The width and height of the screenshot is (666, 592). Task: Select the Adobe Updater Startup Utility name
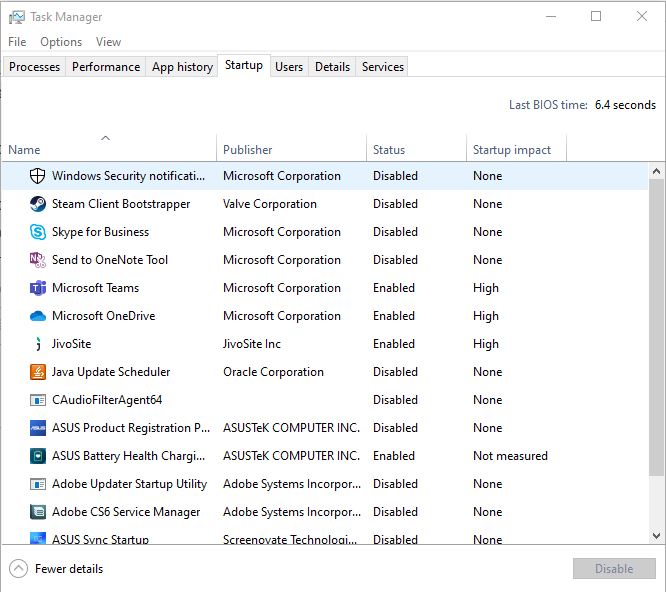[130, 484]
